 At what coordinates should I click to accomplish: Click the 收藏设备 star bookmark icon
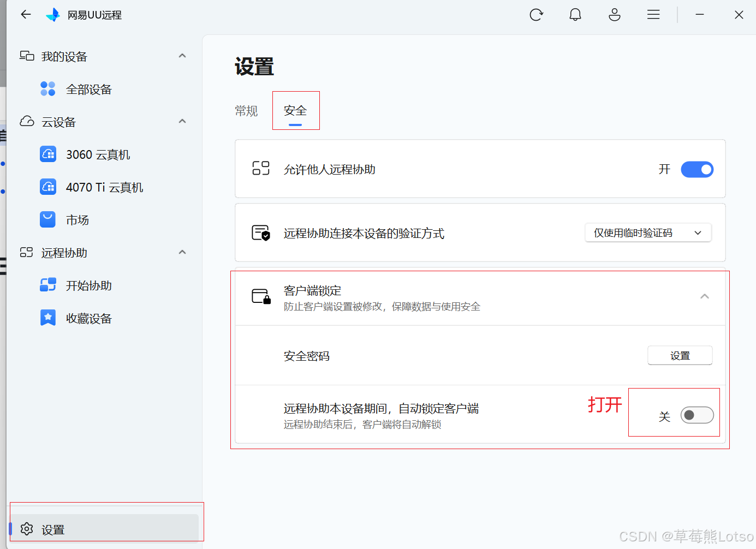pyautogui.click(x=48, y=318)
